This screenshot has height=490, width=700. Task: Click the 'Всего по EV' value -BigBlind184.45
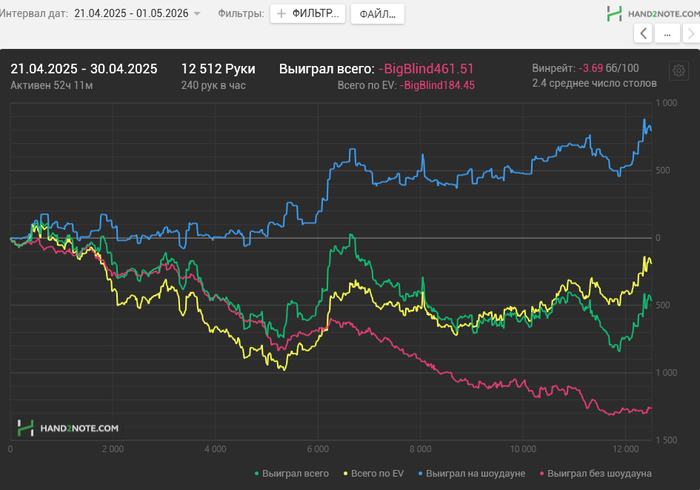pyautogui.click(x=437, y=86)
